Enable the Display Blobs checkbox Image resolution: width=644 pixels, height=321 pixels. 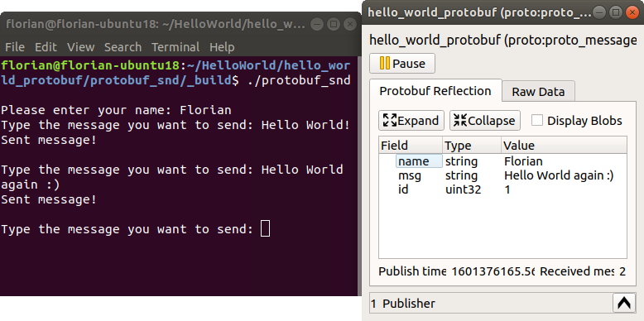click(537, 121)
